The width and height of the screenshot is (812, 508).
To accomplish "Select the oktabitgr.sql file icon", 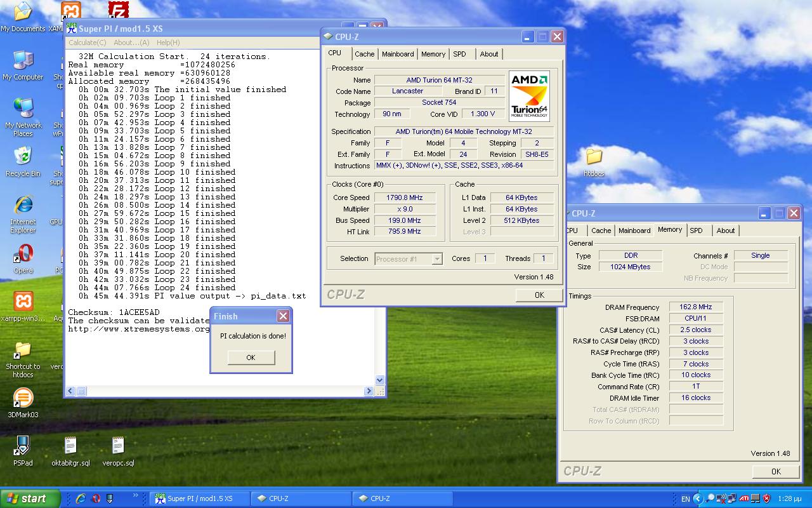I will coord(70,451).
